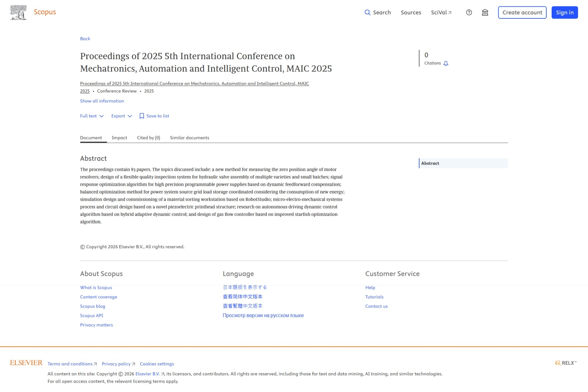Viewport: 588px width, 392px height.
Task: Click the "Conference Review" document type text
Action: [x=117, y=91]
